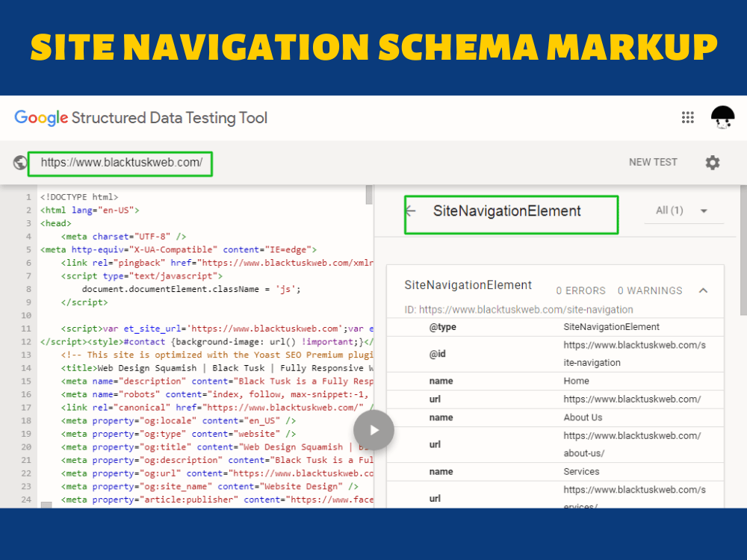Screen dimensions: 747x560
Task: Click the canonical link line
Action: click(217, 408)
